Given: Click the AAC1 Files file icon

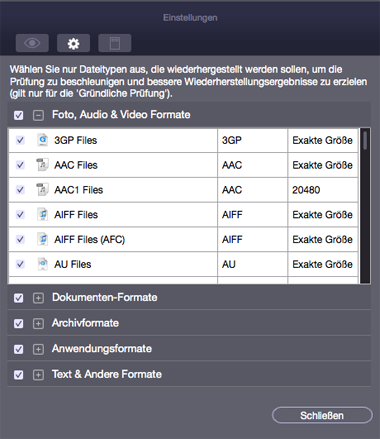Looking at the screenshot, I should pyautogui.click(x=42, y=190).
